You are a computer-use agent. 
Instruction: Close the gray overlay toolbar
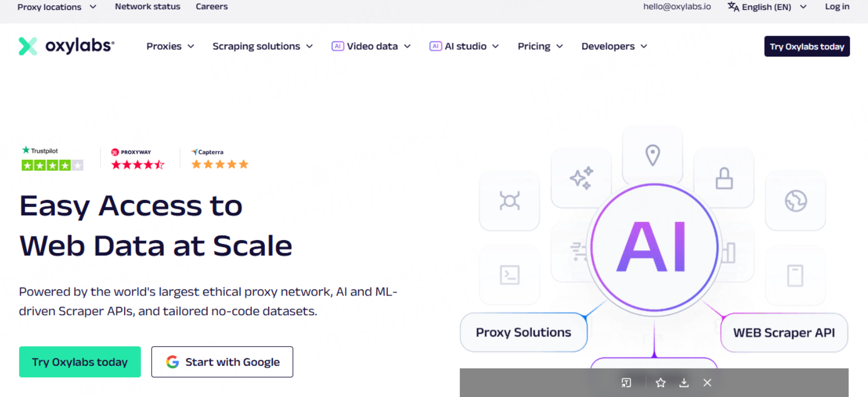tap(707, 383)
